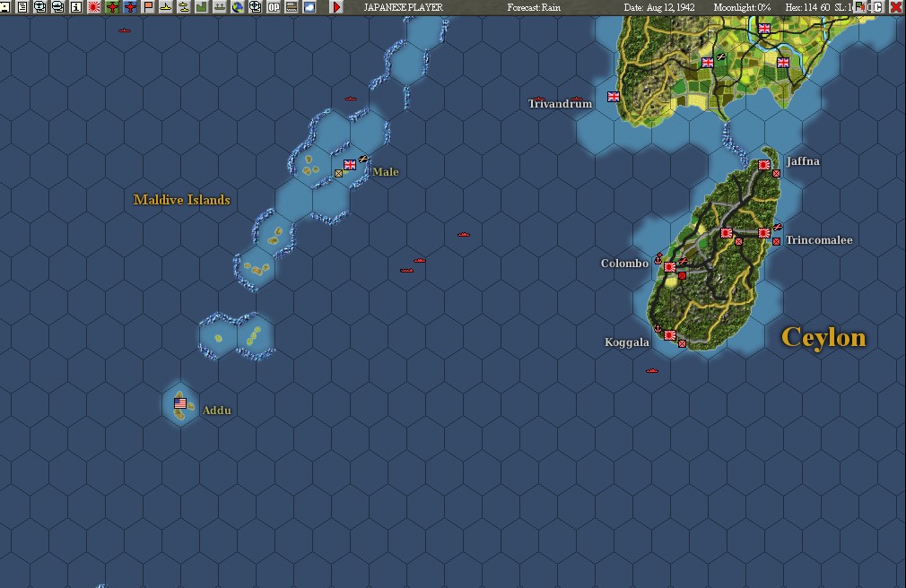Click the port anchor icon at Colombo
Viewport: 906px width, 588px height.
pos(658,259)
